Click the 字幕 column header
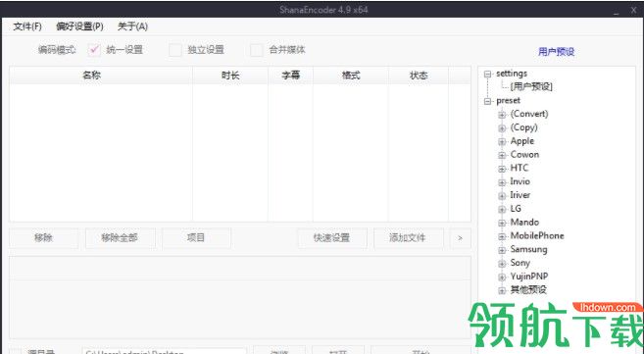The image size is (644, 354). pyautogui.click(x=290, y=76)
